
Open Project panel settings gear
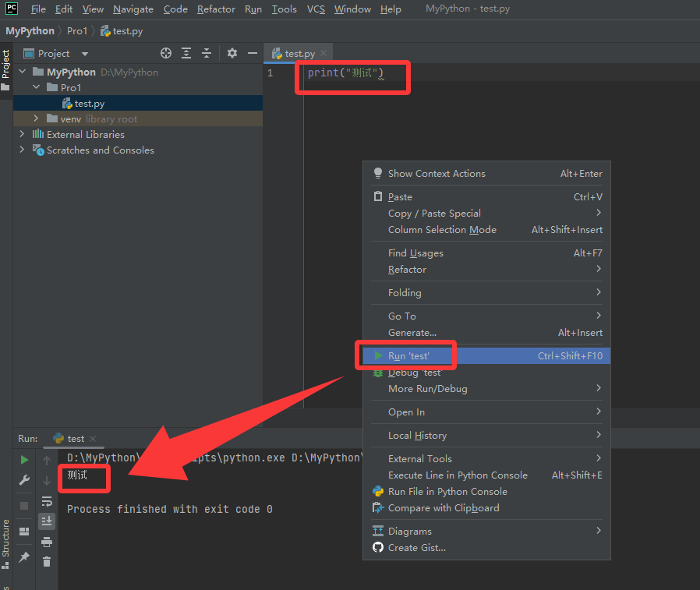point(232,54)
